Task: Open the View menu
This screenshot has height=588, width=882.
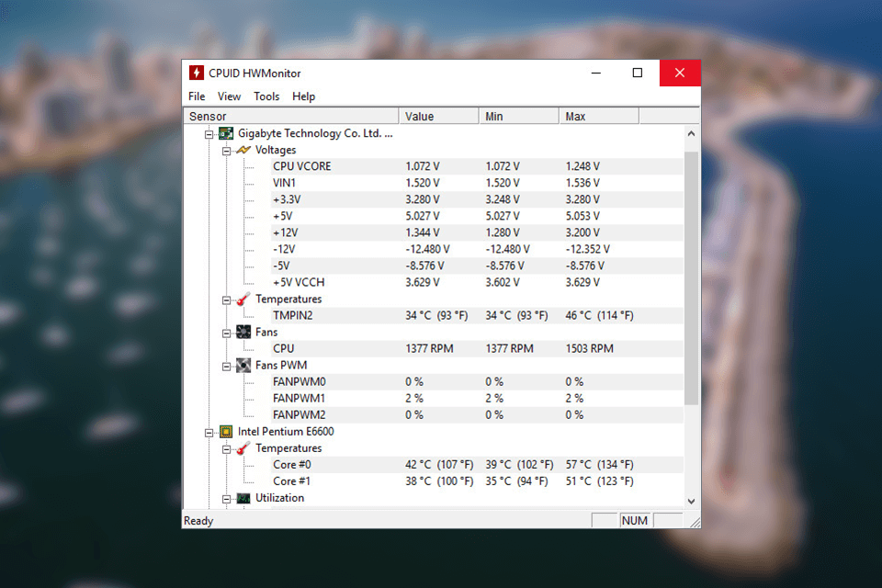Action: click(x=229, y=96)
